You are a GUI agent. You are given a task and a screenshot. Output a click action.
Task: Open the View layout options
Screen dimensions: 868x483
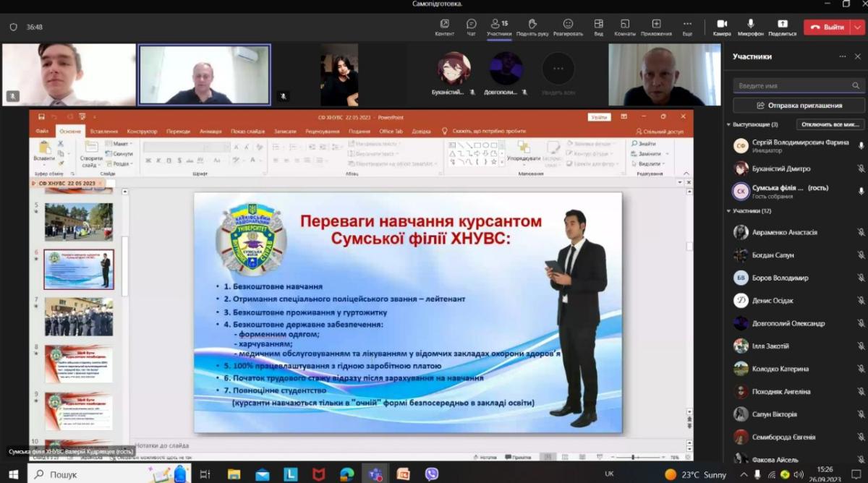click(x=598, y=27)
